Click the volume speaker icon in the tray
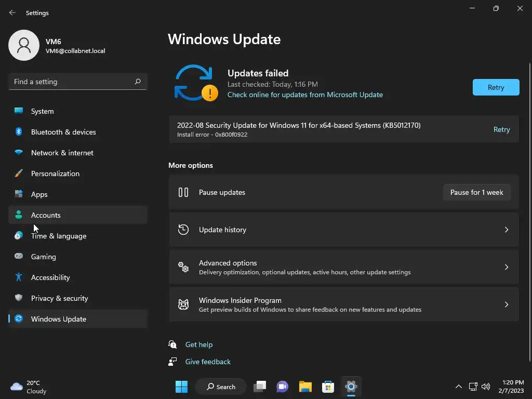 486,387
